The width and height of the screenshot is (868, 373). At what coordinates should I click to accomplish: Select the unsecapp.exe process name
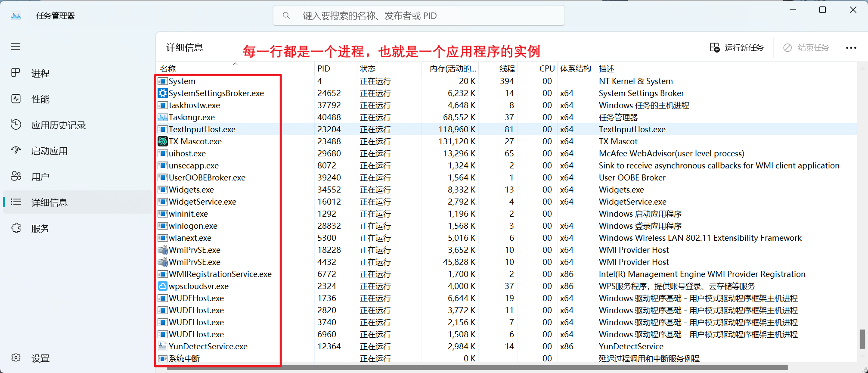[194, 165]
